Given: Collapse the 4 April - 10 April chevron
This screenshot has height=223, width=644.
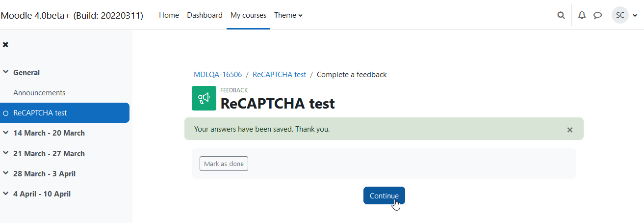Looking at the screenshot, I should coord(6,194).
